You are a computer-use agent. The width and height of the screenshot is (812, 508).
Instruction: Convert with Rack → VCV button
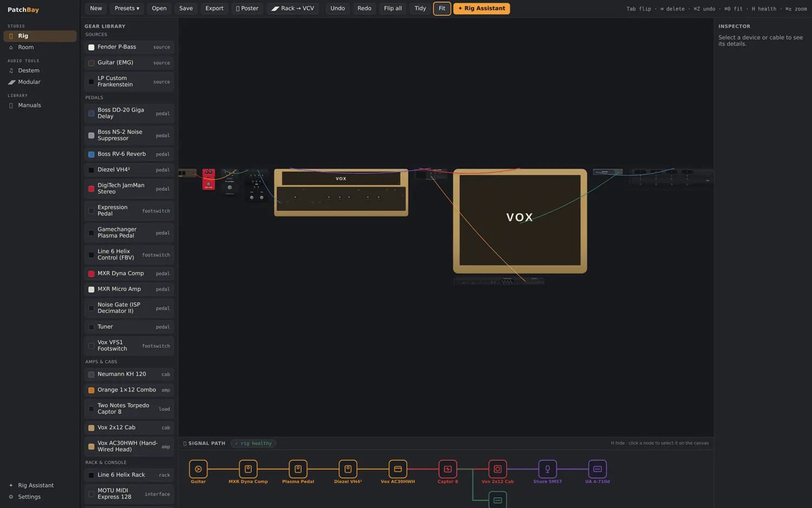pyautogui.click(x=293, y=9)
